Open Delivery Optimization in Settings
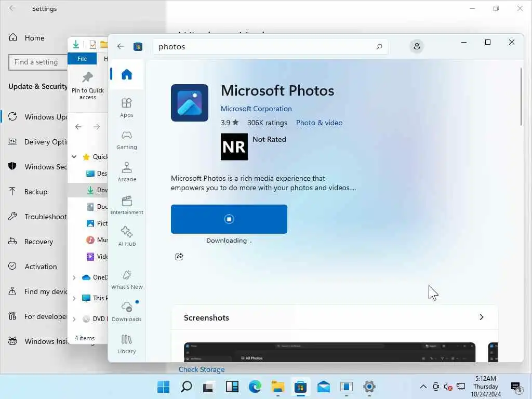The width and height of the screenshot is (532, 399). pos(38,142)
